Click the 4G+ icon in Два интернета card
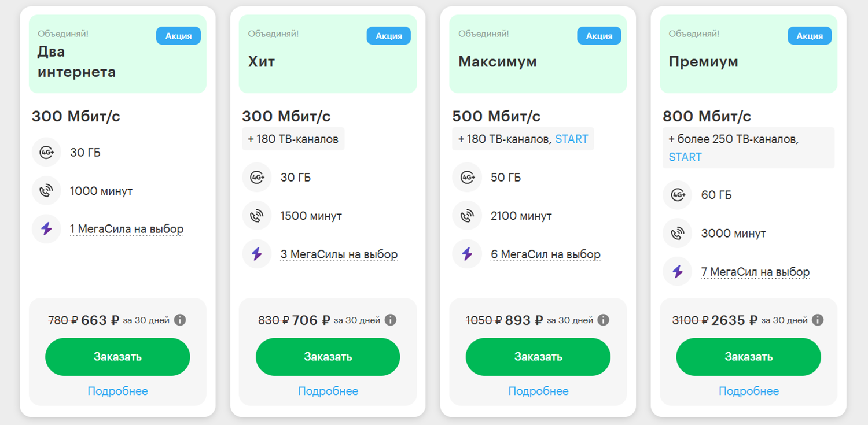 (46, 153)
